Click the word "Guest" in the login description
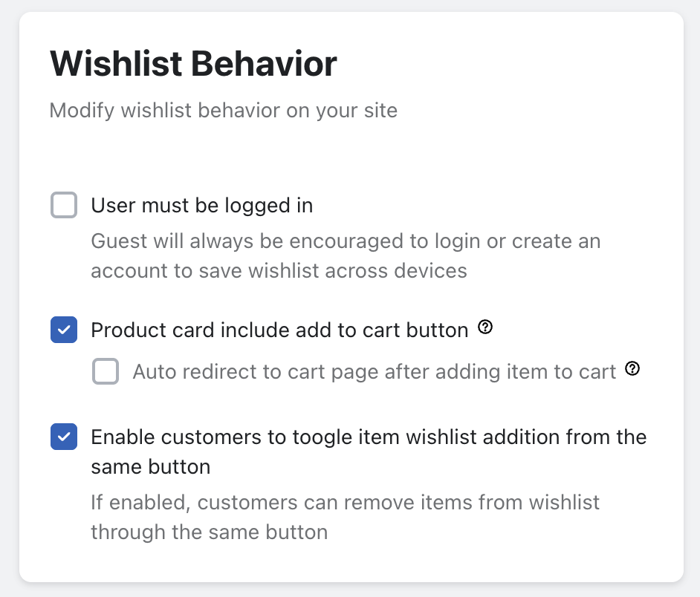The height and width of the screenshot is (597, 700). tap(116, 241)
